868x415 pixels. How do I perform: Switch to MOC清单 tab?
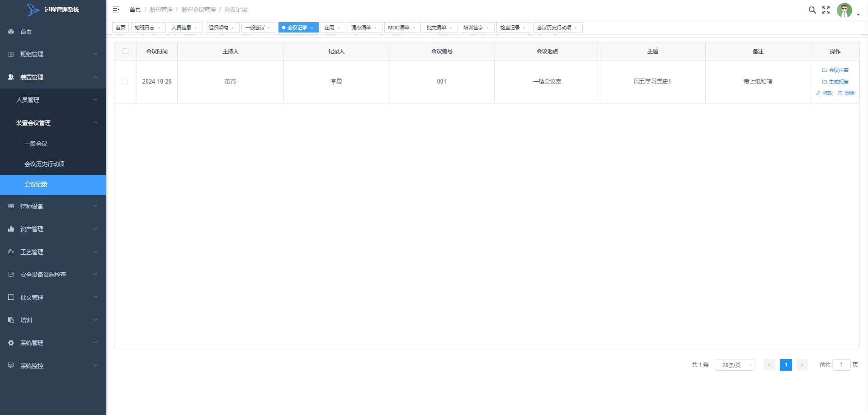(402, 28)
